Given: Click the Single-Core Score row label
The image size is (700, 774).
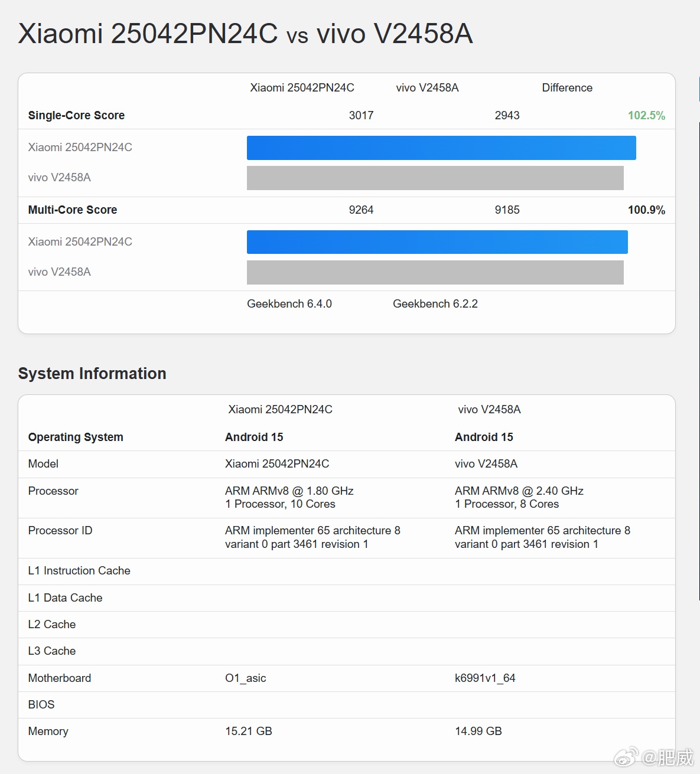Looking at the screenshot, I should coord(76,116).
